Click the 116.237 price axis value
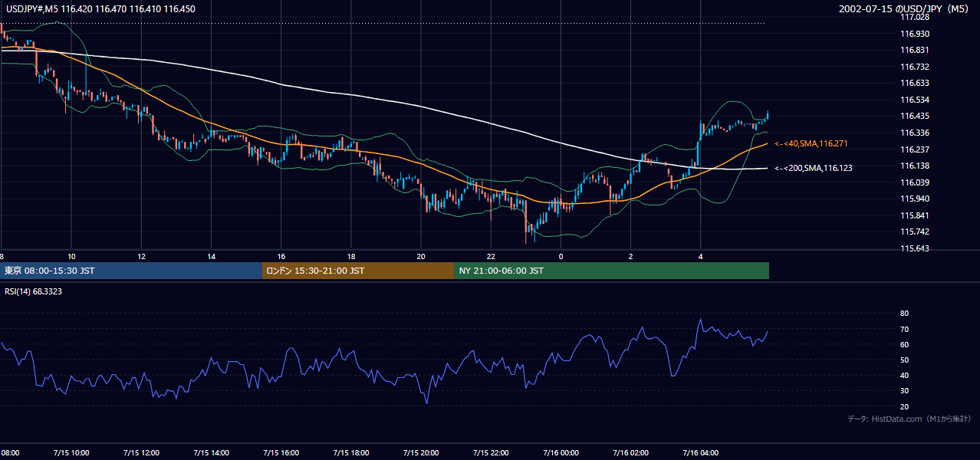This screenshot has height=460, width=980. pos(916,149)
